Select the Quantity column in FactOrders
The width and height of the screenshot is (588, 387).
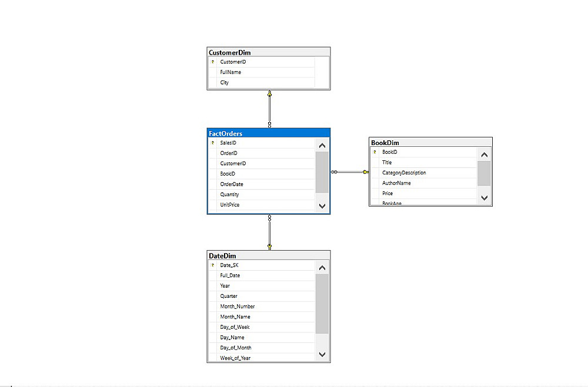pos(262,194)
